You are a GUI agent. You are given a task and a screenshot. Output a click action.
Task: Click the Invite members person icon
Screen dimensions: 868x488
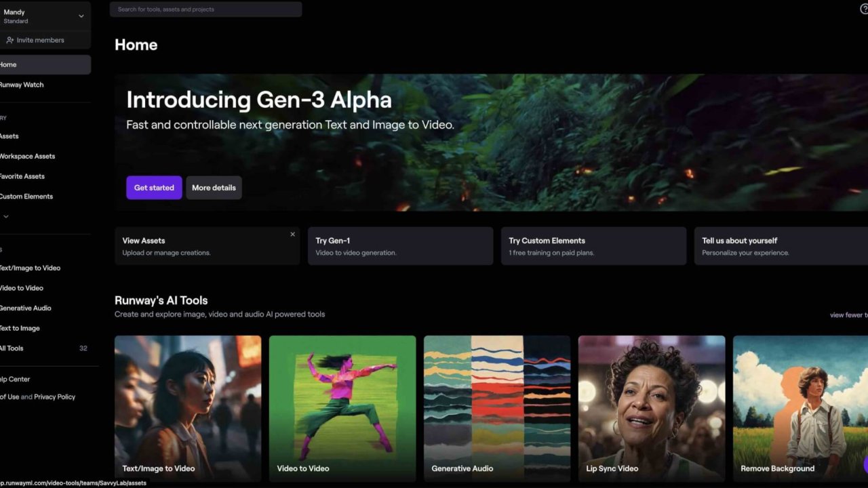pyautogui.click(x=9, y=40)
